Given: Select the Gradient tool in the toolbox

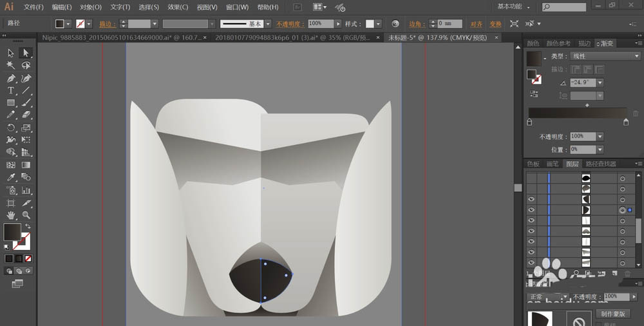Looking at the screenshot, I should 26,165.
